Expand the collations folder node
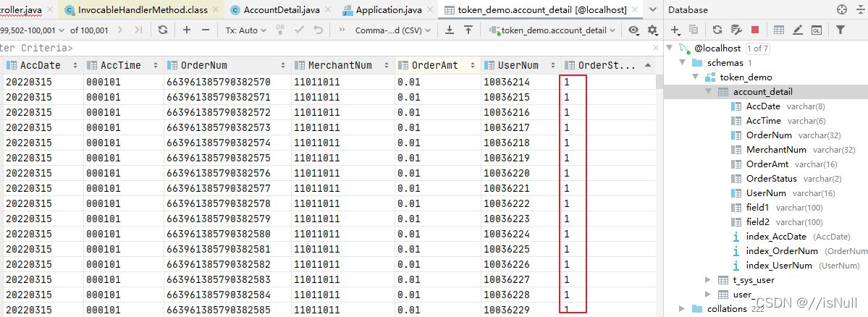This screenshot has width=868, height=317. (x=683, y=309)
